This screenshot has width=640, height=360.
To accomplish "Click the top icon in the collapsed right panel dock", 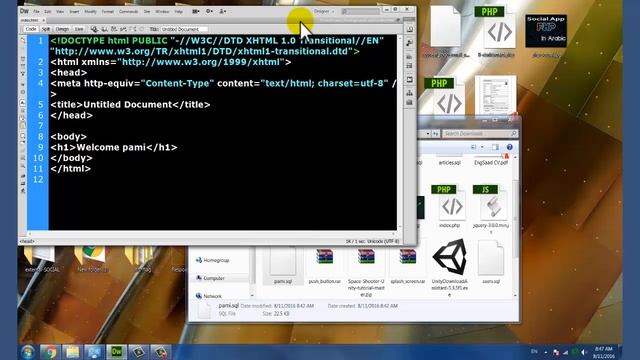I will point(409,29).
